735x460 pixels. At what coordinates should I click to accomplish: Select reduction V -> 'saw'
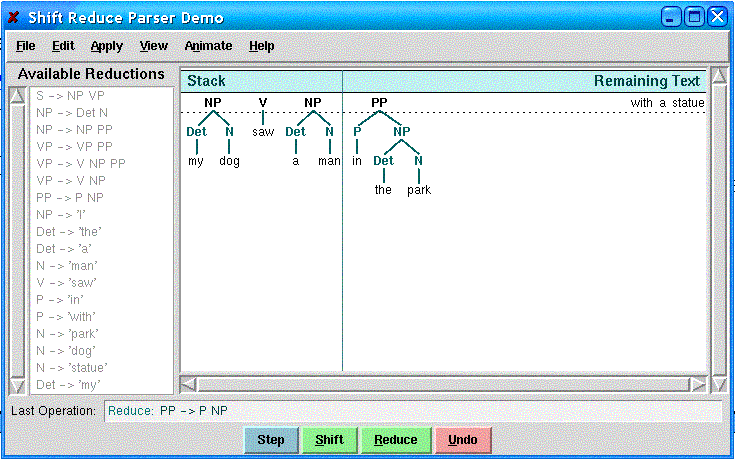click(66, 283)
